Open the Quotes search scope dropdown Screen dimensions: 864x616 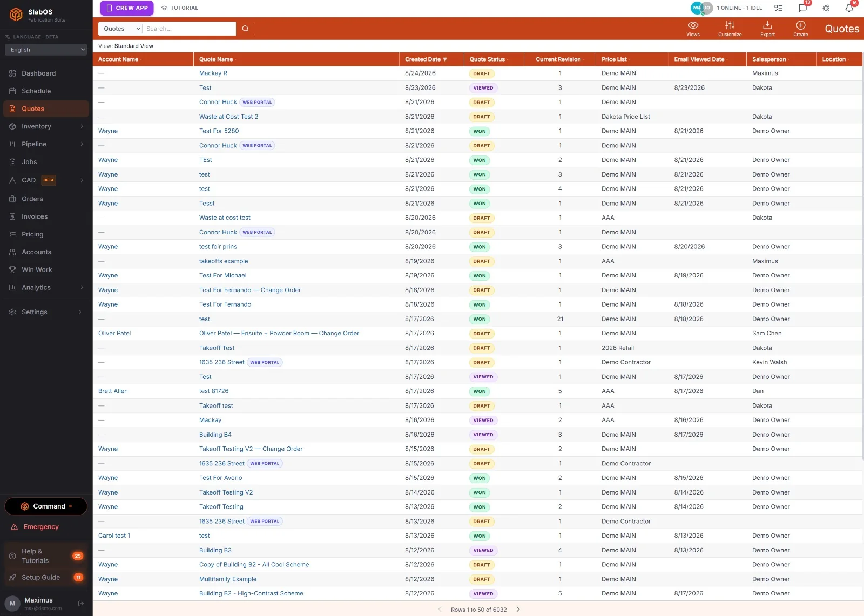(120, 29)
